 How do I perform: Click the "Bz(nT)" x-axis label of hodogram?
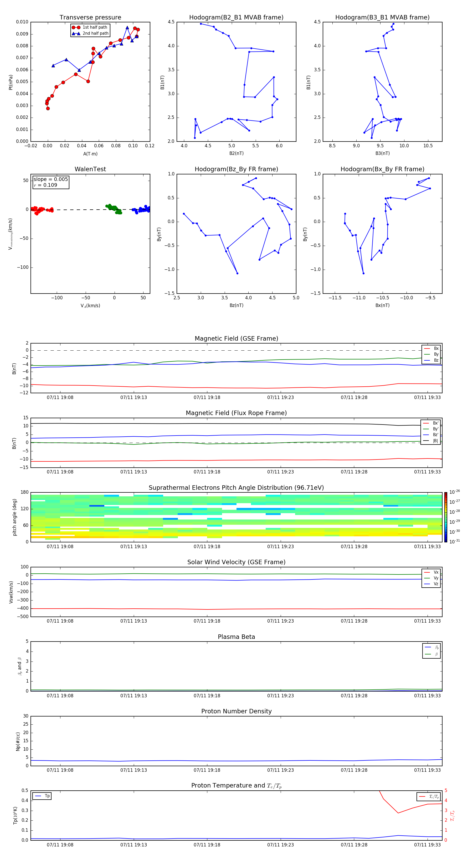(236, 305)
